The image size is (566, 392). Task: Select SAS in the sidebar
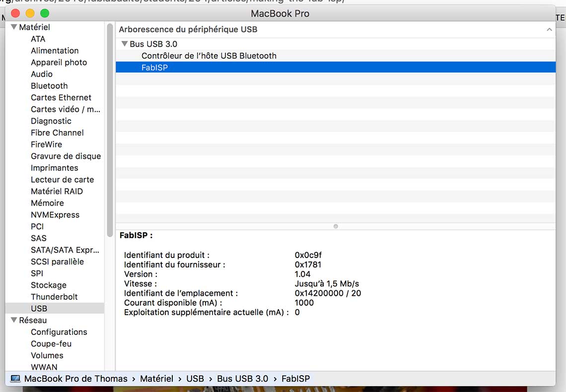39,238
